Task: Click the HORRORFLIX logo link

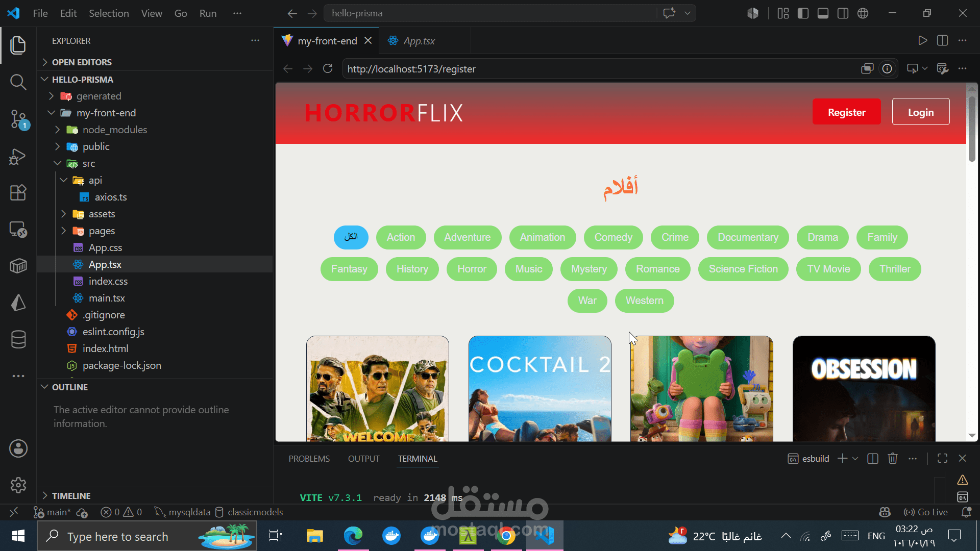Action: click(x=384, y=113)
